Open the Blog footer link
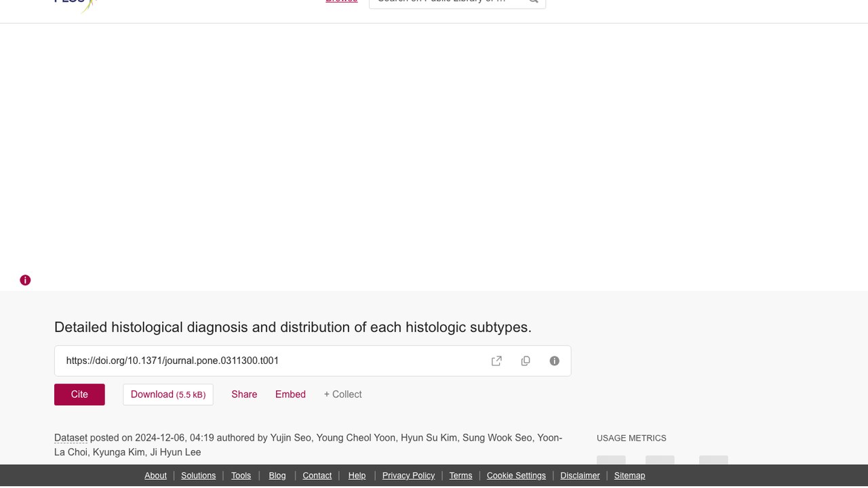 point(277,475)
